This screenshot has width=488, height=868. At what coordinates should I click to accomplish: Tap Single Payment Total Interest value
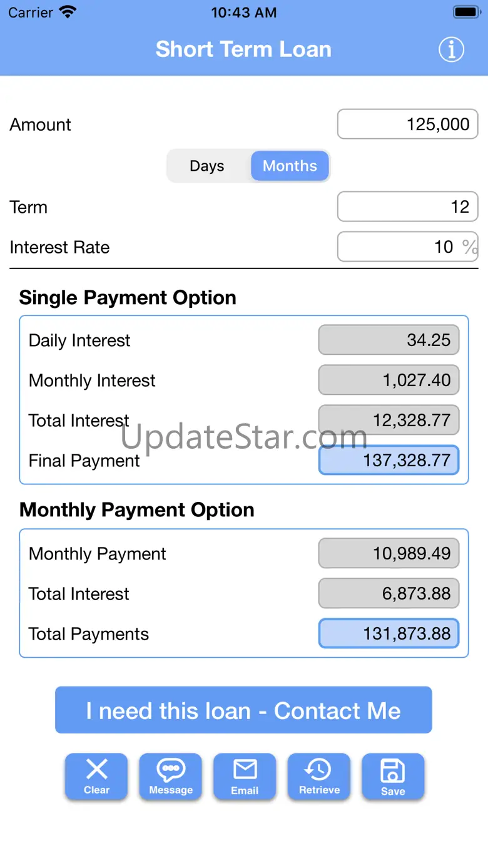[389, 420]
